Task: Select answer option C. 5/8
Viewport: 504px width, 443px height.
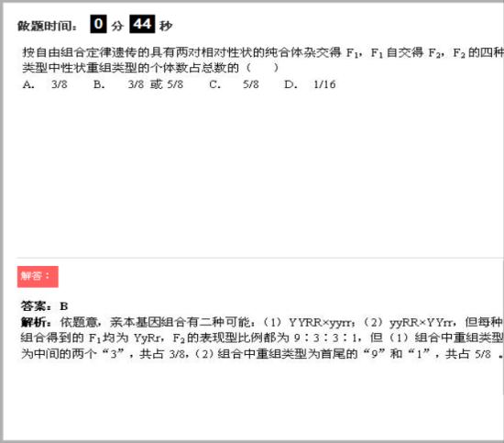Action: tap(234, 84)
